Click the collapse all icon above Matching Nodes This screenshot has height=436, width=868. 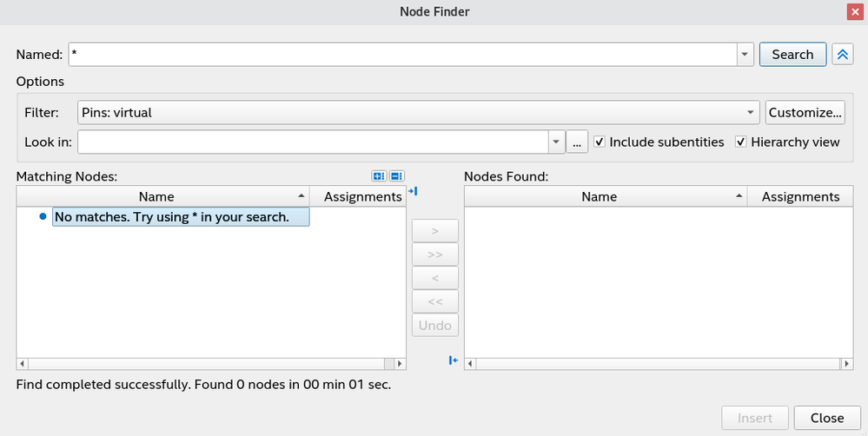(396, 175)
